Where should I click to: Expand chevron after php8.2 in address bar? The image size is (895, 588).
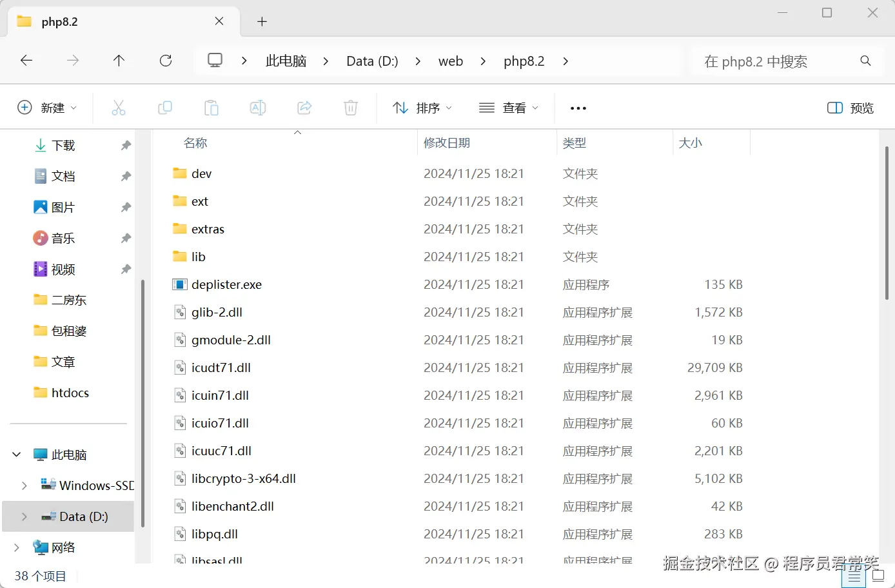click(566, 61)
